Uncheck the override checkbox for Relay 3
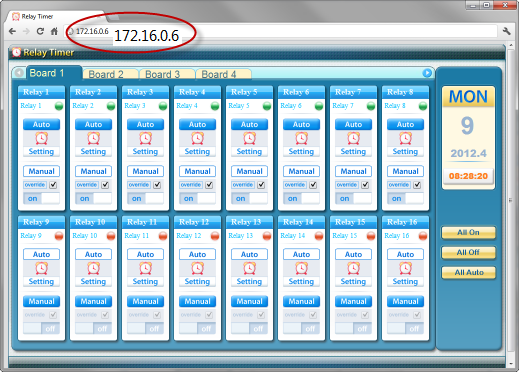Screen dimensions: 519x372 coord(157,185)
